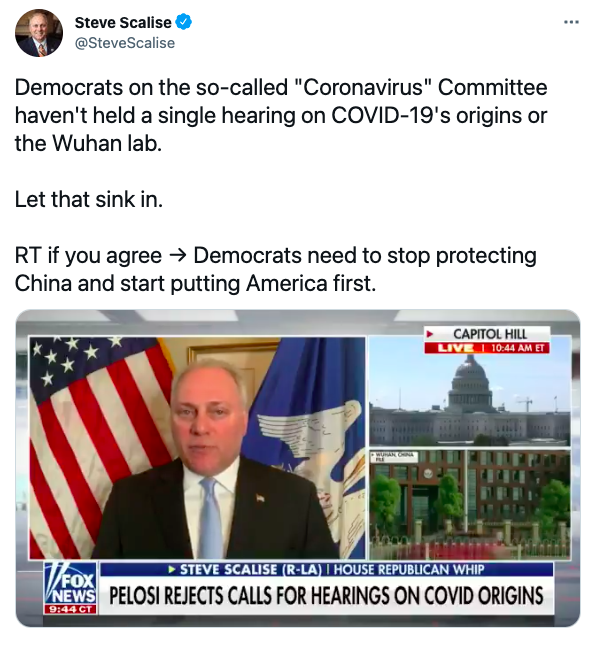Open the Steve Scalise display name link
The width and height of the screenshot is (596, 647).
click(123, 22)
